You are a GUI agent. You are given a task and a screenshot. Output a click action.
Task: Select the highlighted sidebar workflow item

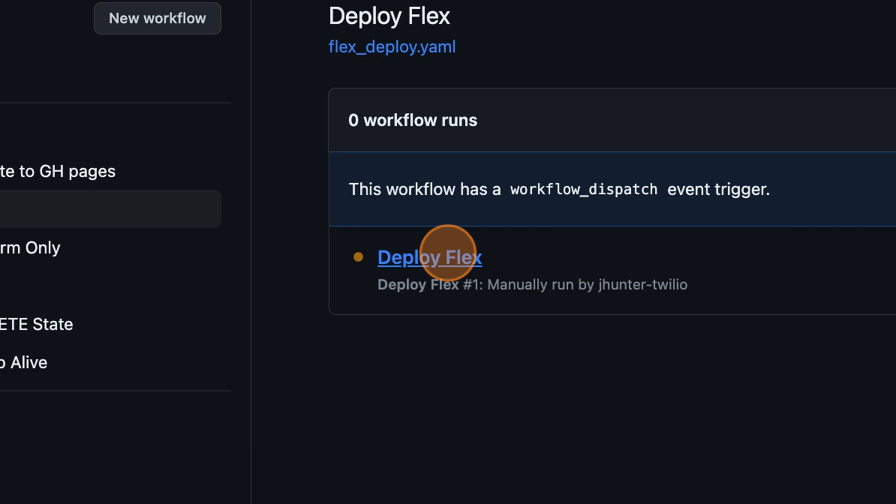click(110, 209)
